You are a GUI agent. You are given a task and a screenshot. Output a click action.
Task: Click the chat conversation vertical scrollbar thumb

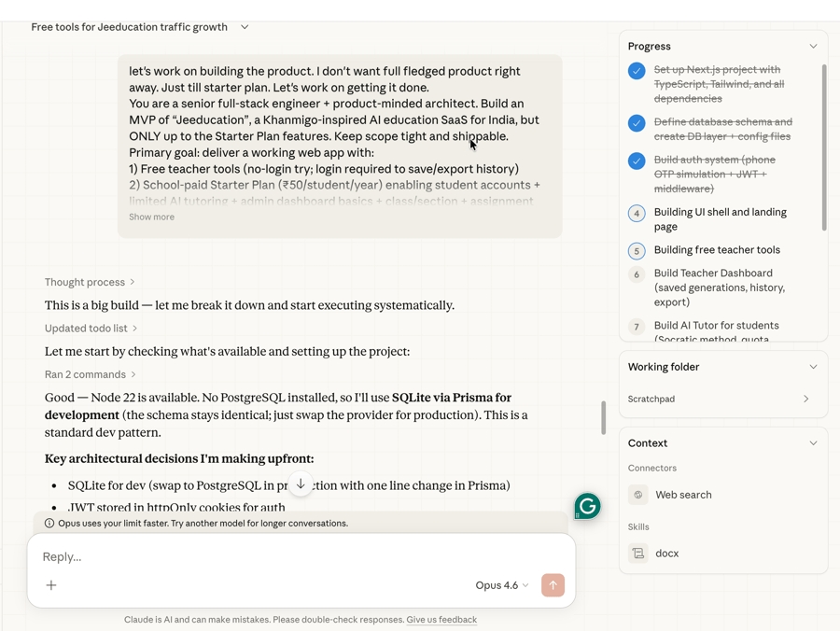coord(603,418)
